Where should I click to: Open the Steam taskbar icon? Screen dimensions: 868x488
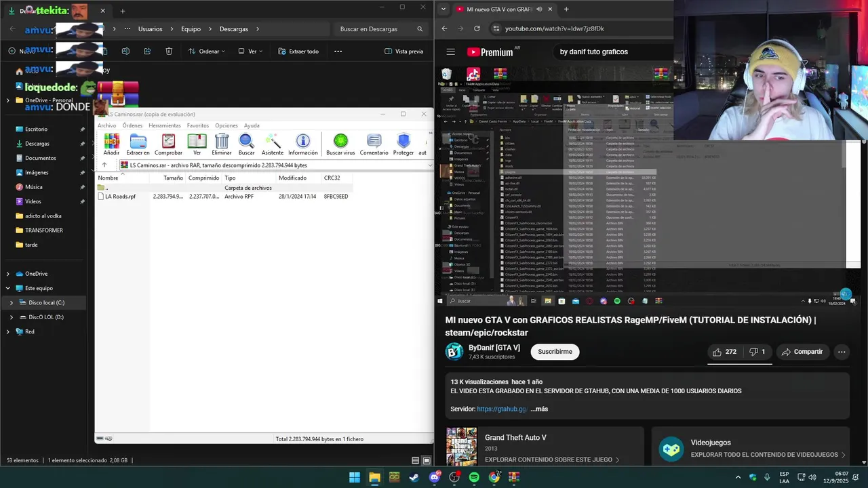coord(414,477)
